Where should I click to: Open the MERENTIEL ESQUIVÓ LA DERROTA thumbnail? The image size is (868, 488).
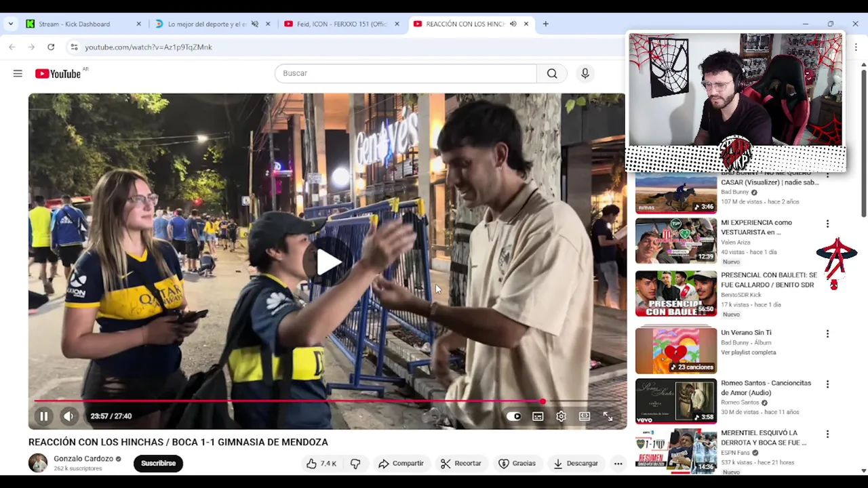[676, 451]
